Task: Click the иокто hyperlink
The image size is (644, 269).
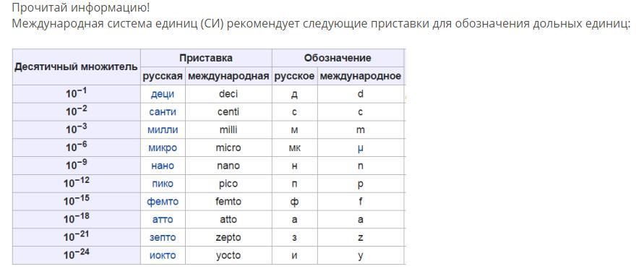Action: (x=163, y=255)
